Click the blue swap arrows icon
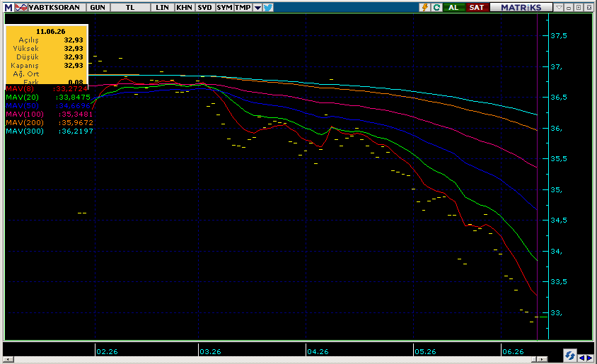Image resolution: width=597 pixels, height=364 pixels. [x=570, y=356]
